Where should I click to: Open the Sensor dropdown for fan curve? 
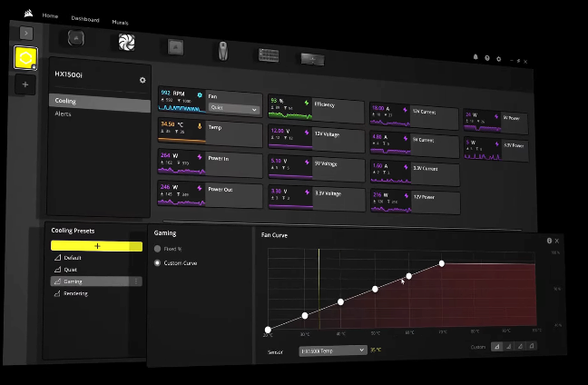(x=332, y=350)
